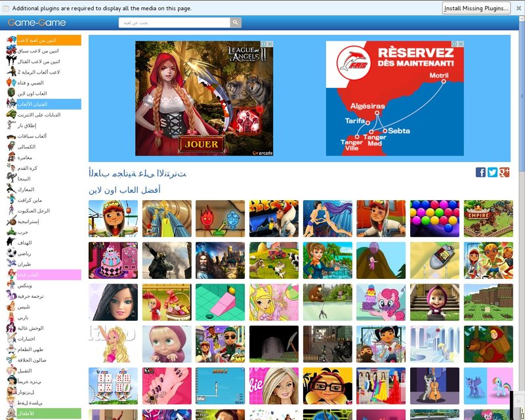525x420 pixels.
Task: Click the soccer ball icon beside رياضي
Action: [x=11, y=253]
